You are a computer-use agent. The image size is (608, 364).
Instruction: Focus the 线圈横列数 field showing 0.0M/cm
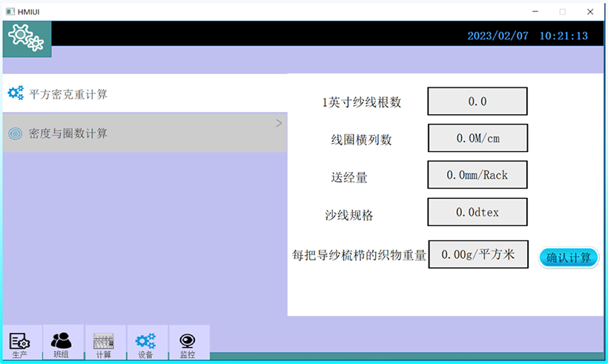[x=478, y=138]
